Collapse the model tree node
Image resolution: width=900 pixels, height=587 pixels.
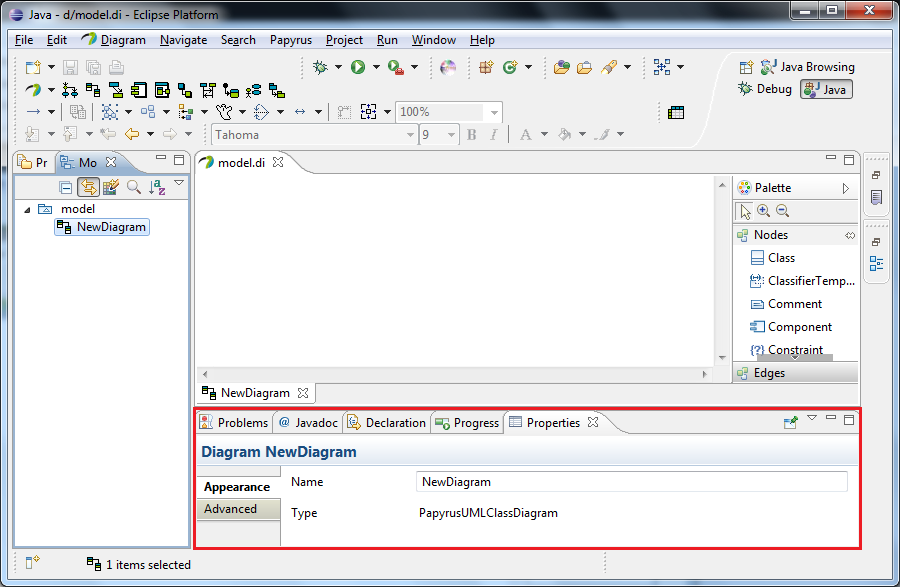tap(27, 210)
